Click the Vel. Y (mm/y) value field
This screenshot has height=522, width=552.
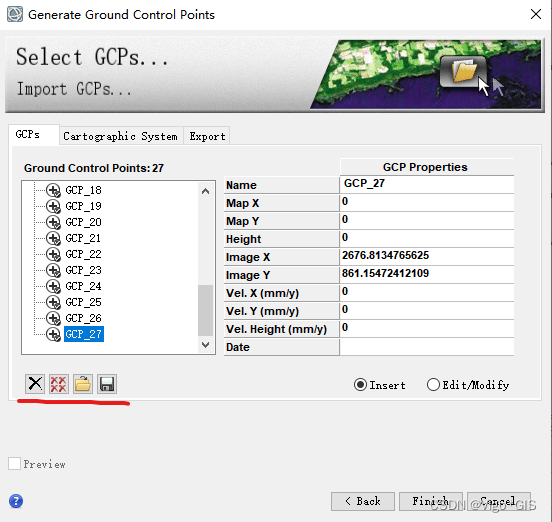tap(427, 310)
